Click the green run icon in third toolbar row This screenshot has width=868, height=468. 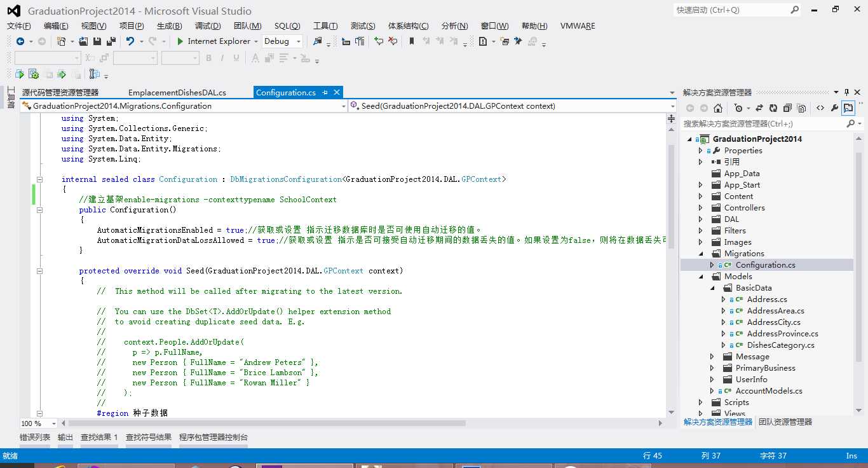pyautogui.click(x=20, y=74)
